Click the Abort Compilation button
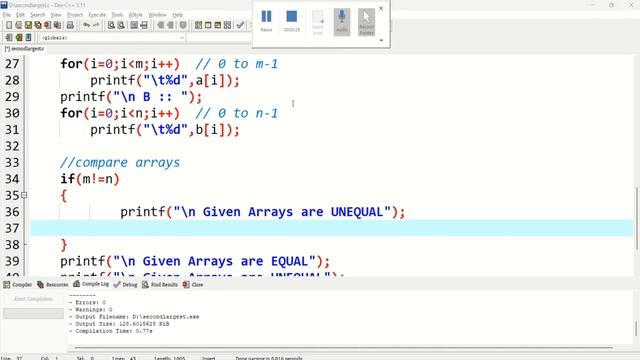640x360 pixels. [x=33, y=299]
